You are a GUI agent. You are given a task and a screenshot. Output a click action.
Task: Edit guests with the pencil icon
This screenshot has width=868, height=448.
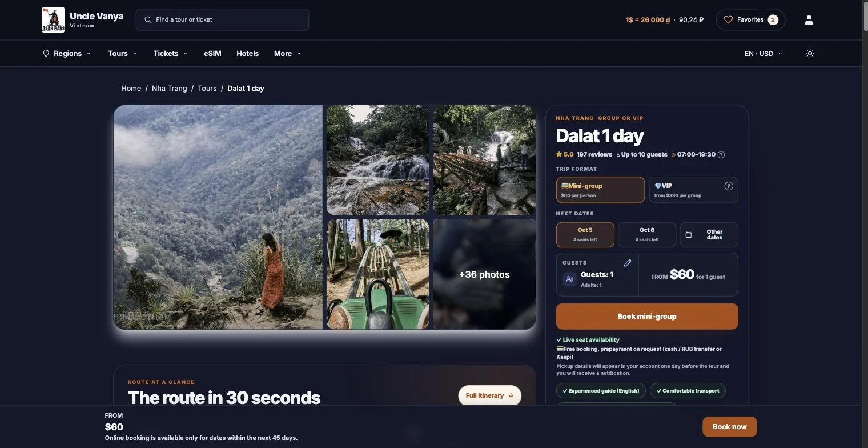pyautogui.click(x=627, y=263)
